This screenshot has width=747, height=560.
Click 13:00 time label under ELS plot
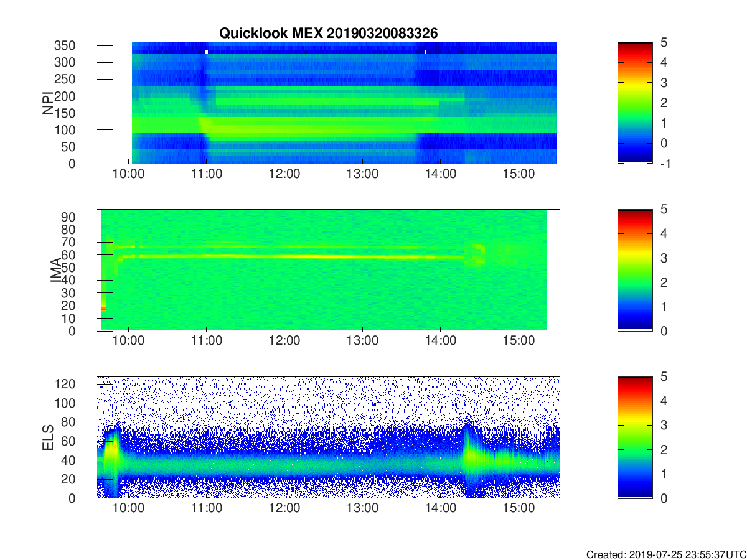tap(363, 508)
